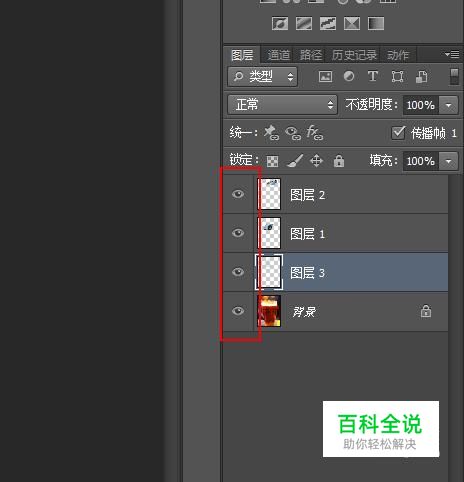Toggle the layer filtering on/off switch
464x482 pixels.
454,77
